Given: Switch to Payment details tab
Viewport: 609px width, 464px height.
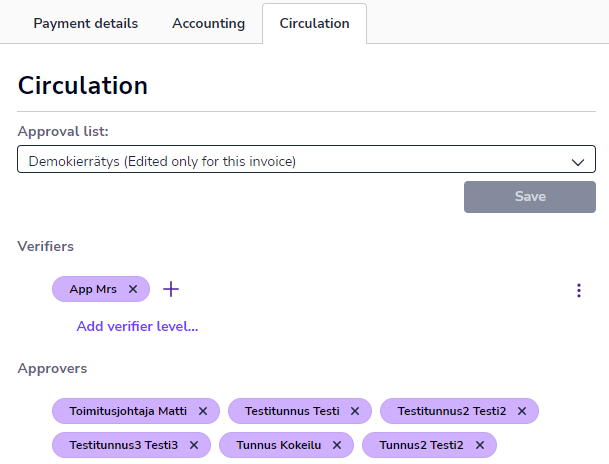Looking at the screenshot, I should coord(86,23).
